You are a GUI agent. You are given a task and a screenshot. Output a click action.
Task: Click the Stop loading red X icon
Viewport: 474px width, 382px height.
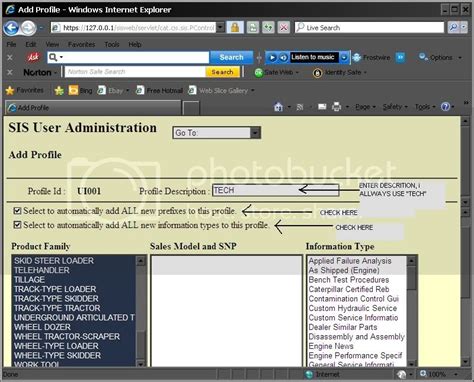(x=284, y=28)
